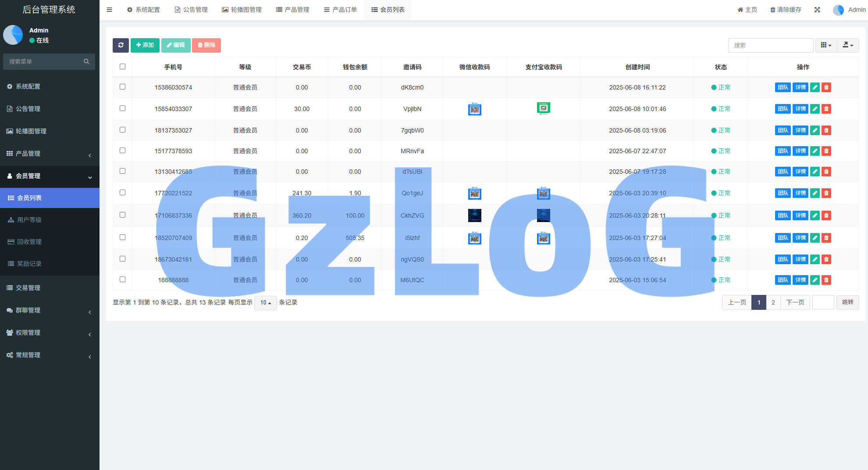The height and width of the screenshot is (470, 868).
Task: Open WeChat QR code thumbnail for 17720221522
Action: coord(474,193)
